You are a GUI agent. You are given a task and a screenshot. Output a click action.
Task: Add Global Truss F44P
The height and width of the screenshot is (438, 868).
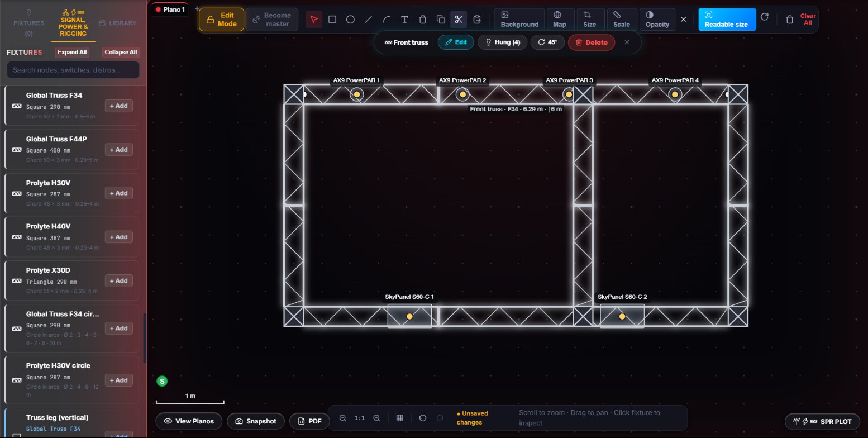[118, 149]
